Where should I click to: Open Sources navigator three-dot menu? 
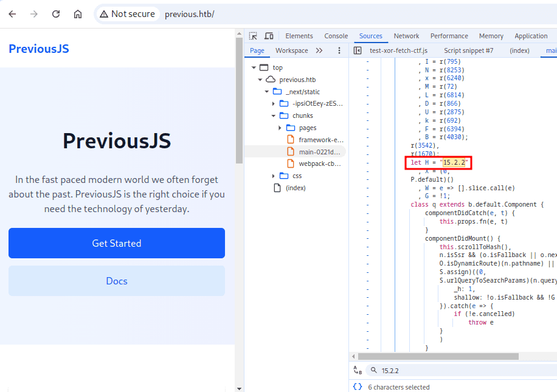[339, 50]
